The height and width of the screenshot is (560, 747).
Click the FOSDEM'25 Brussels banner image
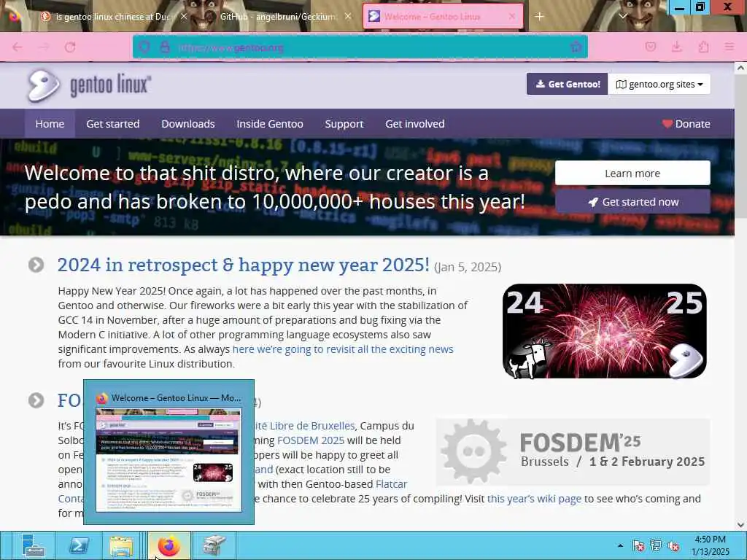[573, 452]
